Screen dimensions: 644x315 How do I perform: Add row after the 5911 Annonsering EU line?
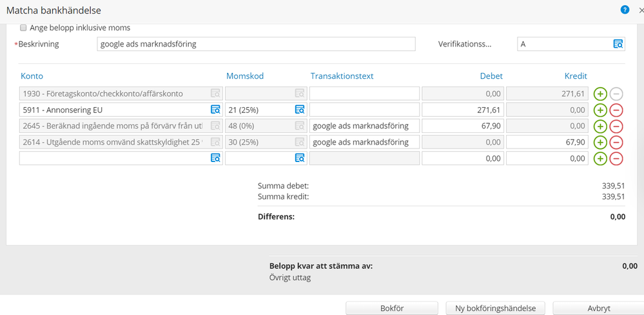600,110
